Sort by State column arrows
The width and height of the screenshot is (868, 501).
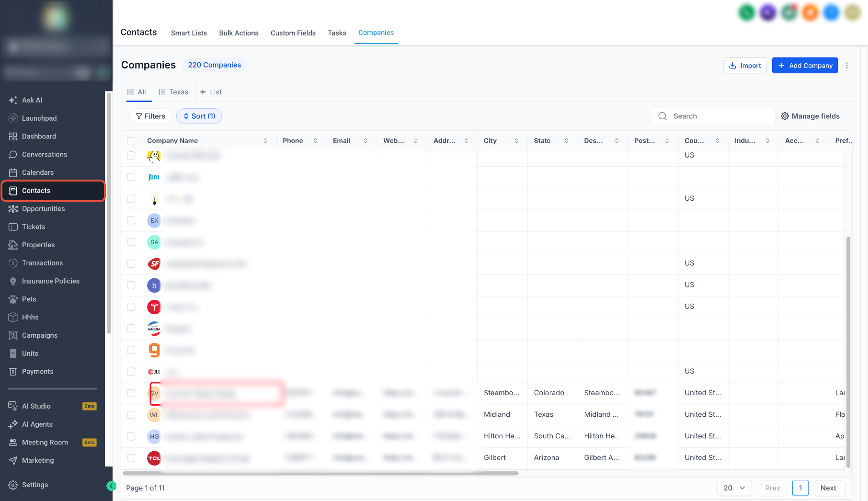click(567, 141)
